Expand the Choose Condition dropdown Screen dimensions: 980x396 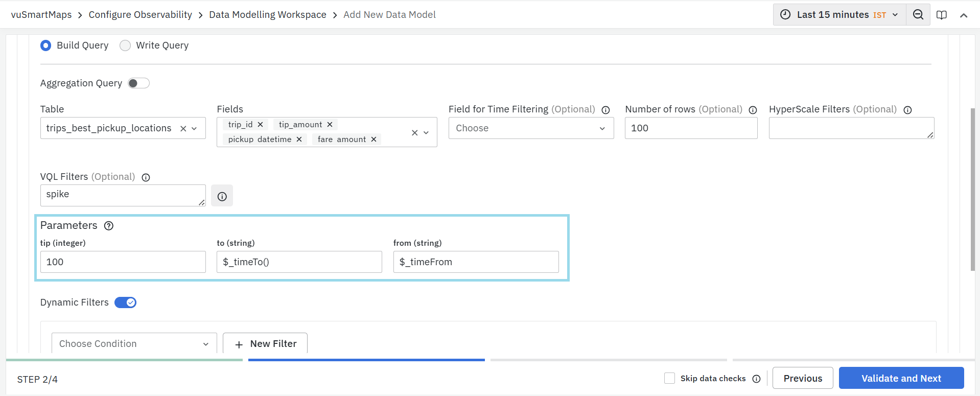click(134, 344)
